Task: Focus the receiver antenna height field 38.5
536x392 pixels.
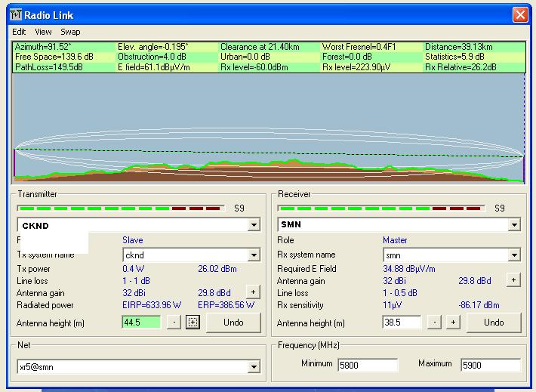Action: [x=402, y=323]
